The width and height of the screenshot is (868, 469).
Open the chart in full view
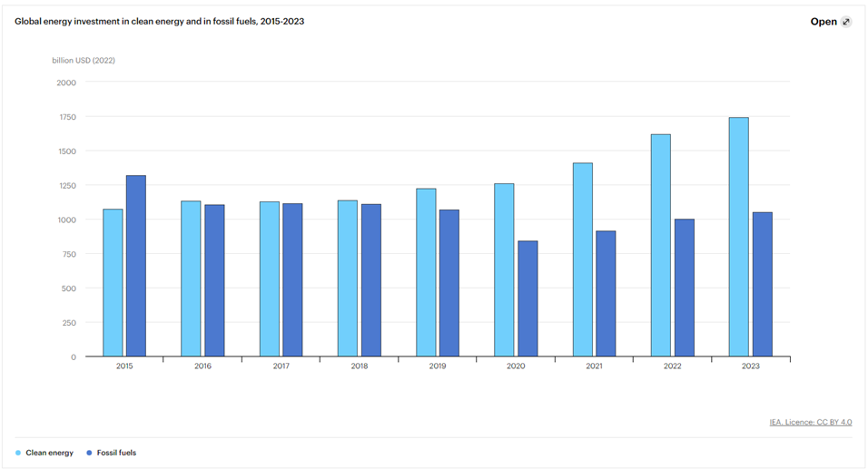coord(831,22)
